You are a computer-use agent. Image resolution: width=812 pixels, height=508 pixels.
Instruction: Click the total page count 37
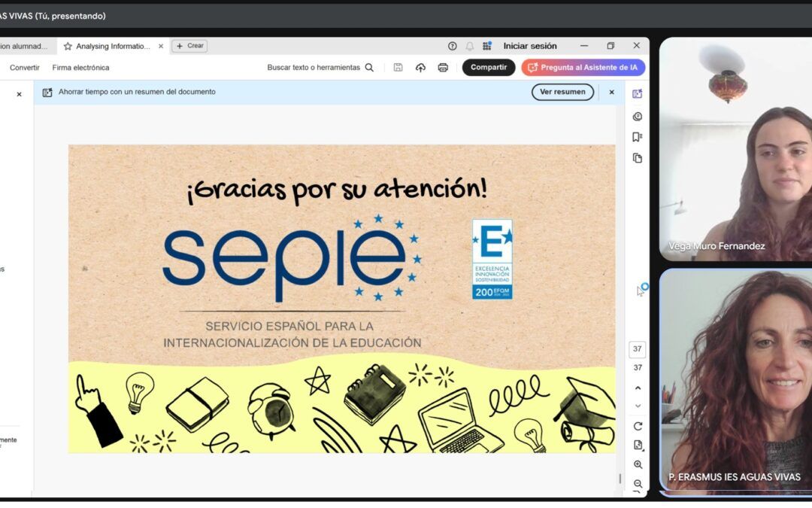tap(638, 367)
